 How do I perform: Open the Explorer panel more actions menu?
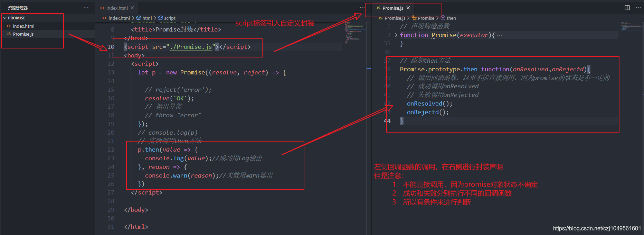point(86,8)
